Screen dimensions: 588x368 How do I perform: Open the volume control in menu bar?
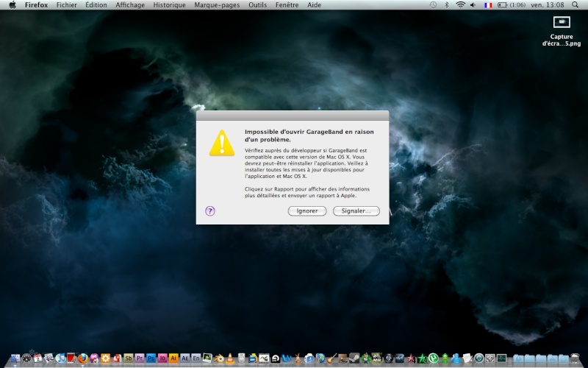[473, 5]
